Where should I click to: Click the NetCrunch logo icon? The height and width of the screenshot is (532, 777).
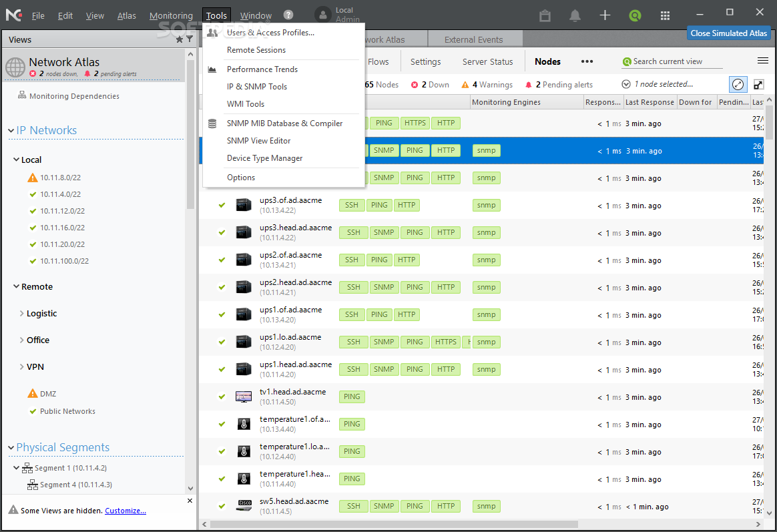[x=13, y=15]
